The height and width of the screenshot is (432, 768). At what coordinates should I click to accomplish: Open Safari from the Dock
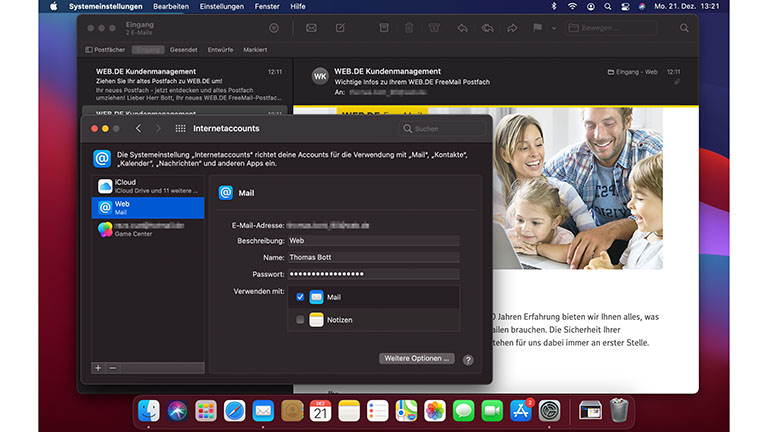[x=235, y=410]
